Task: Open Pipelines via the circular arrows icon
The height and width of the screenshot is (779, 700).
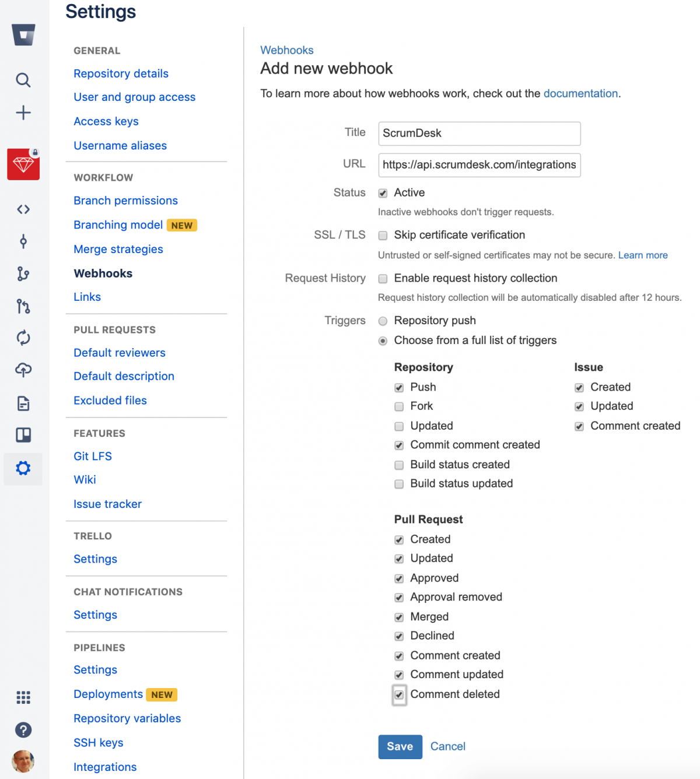Action: (23, 338)
